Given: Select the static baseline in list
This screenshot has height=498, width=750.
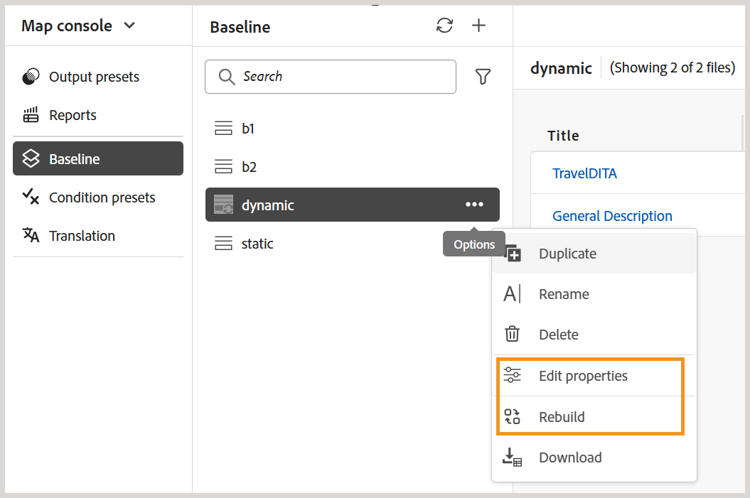Looking at the screenshot, I should coord(257,244).
